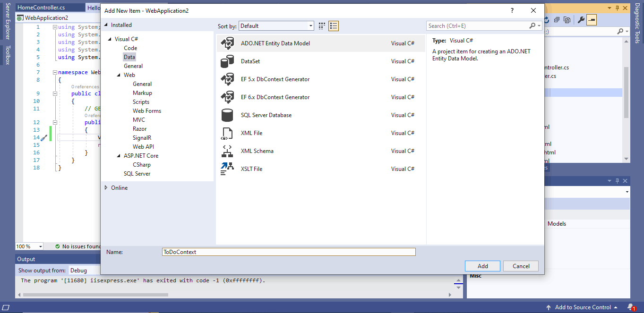The height and width of the screenshot is (313, 644).
Task: Open the dialog Help question mark
Action: coord(512,10)
